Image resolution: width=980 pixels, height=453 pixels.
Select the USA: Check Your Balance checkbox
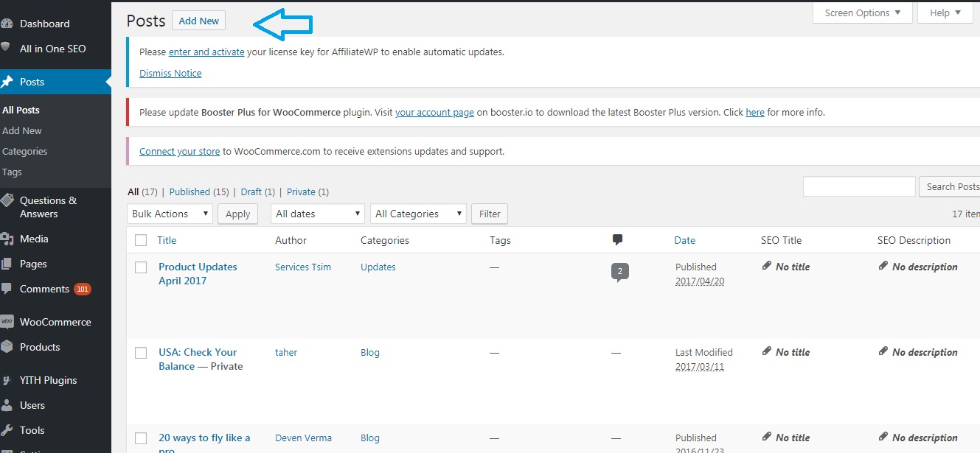pyautogui.click(x=141, y=353)
